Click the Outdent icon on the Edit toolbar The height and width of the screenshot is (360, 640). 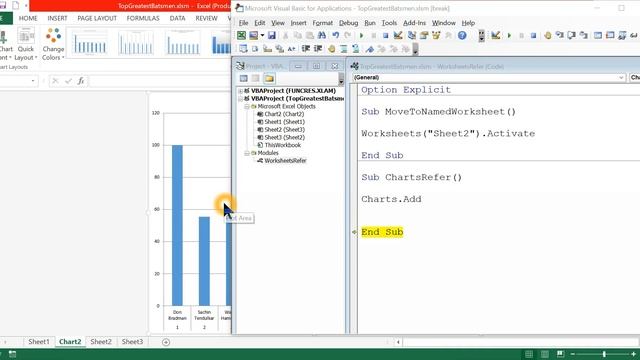coord(318,49)
